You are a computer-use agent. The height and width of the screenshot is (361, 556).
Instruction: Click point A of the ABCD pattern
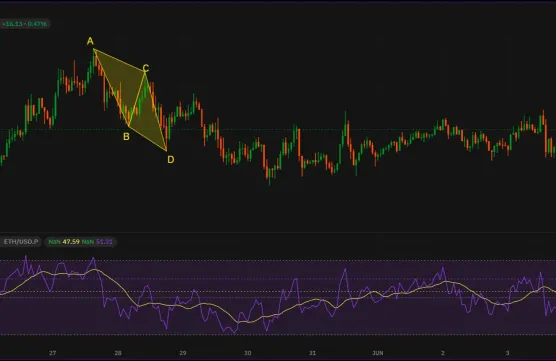pos(90,41)
